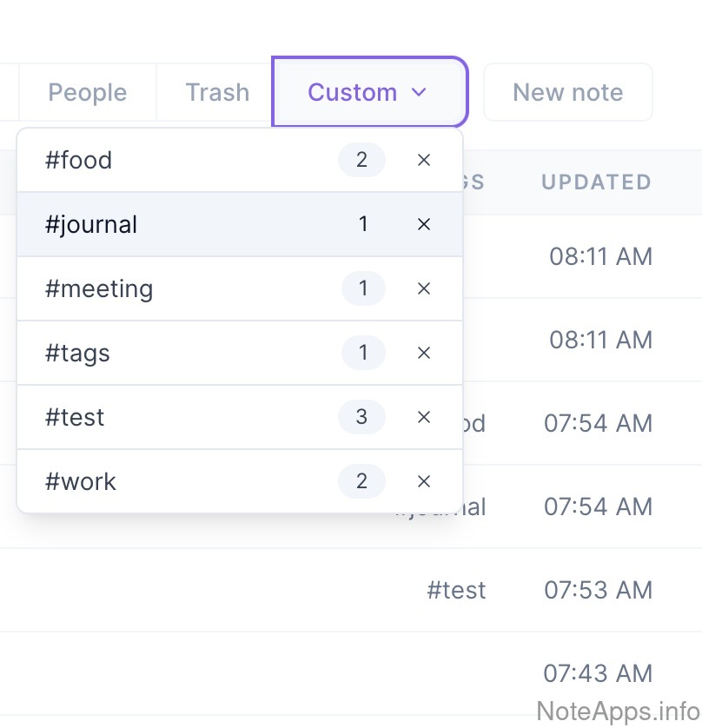702x728 pixels.
Task: Create a New note
Action: (567, 92)
